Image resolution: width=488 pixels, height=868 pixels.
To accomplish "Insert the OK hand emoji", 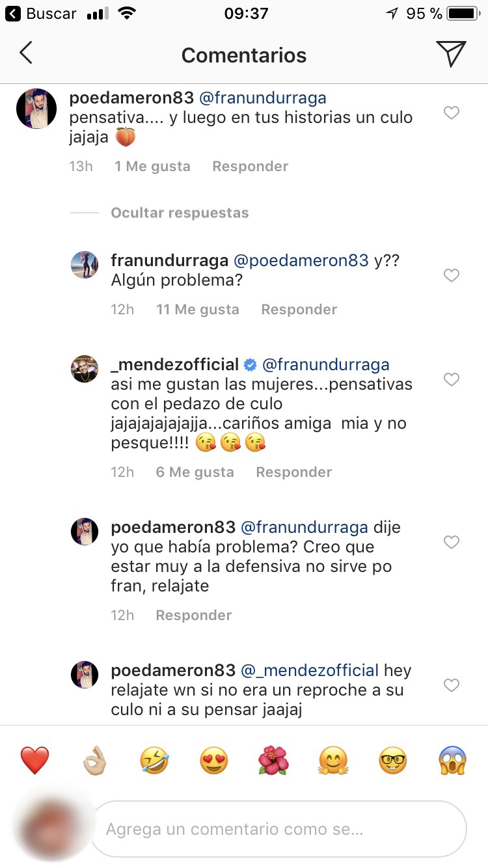I will (94, 760).
